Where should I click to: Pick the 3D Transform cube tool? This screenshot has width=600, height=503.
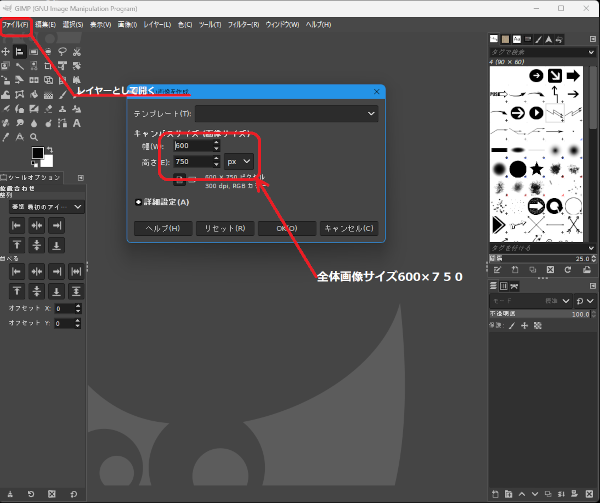pyautogui.click(x=48, y=80)
